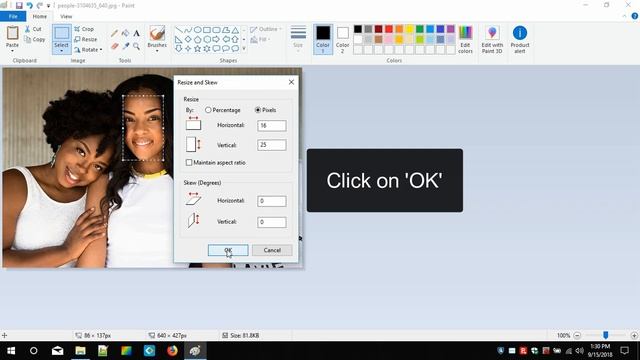
Task: Open the Mail app from taskbar
Action: pos(58,351)
